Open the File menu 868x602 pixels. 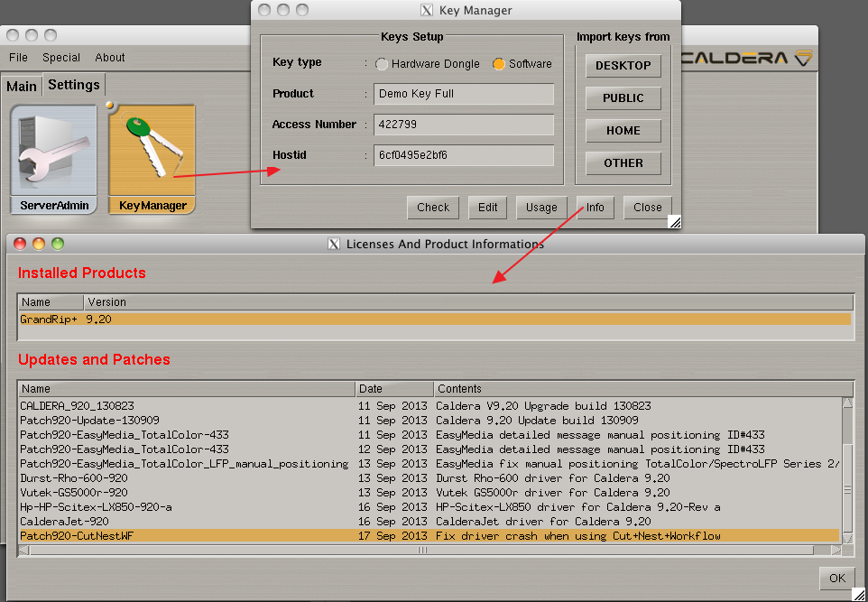18,58
